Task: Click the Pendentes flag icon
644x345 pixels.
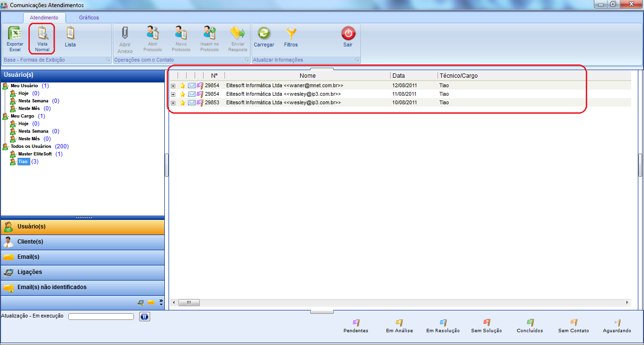Action: pyautogui.click(x=356, y=323)
